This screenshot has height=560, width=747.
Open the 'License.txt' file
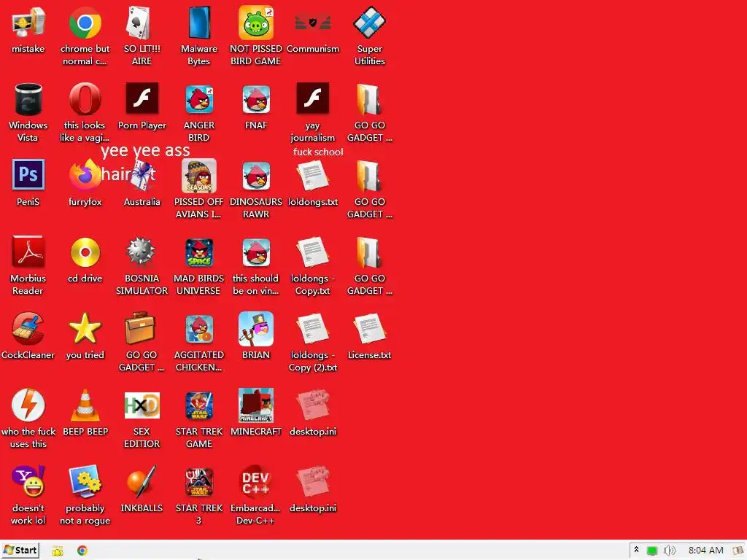369,329
